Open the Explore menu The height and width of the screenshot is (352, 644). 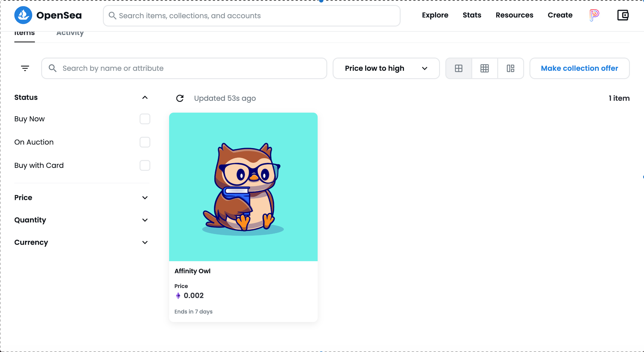click(435, 15)
